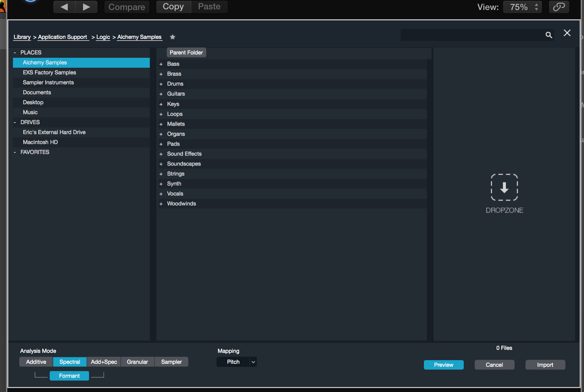Select Sampler analysis mode
584x392 pixels.
tap(171, 362)
